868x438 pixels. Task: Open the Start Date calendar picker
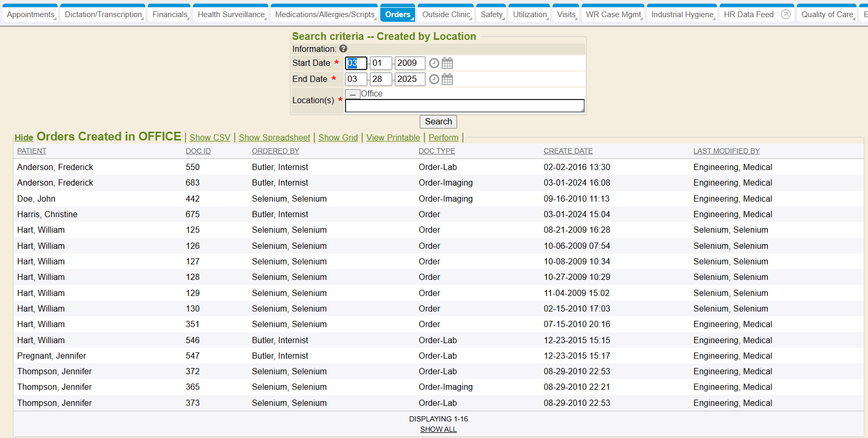pyautogui.click(x=447, y=63)
